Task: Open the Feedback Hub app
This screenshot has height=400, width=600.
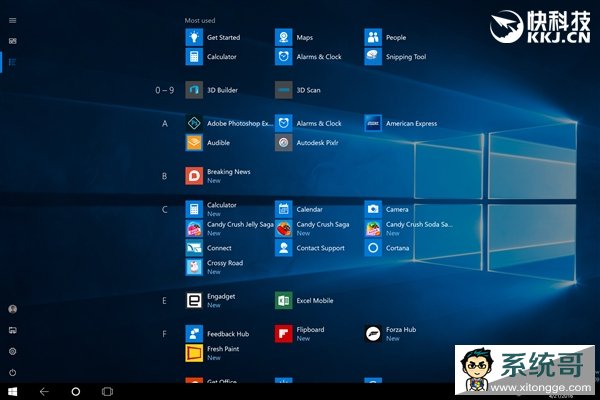Action: coord(194,334)
